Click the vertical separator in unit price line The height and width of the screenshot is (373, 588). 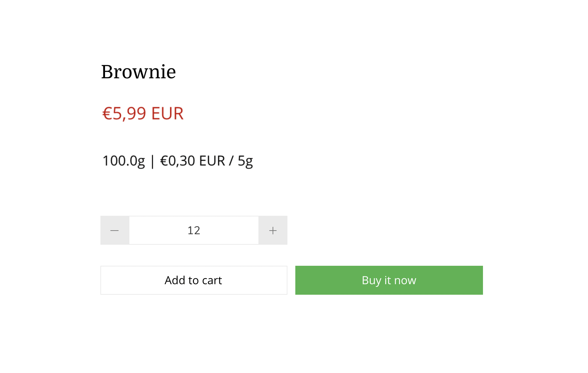(x=152, y=161)
